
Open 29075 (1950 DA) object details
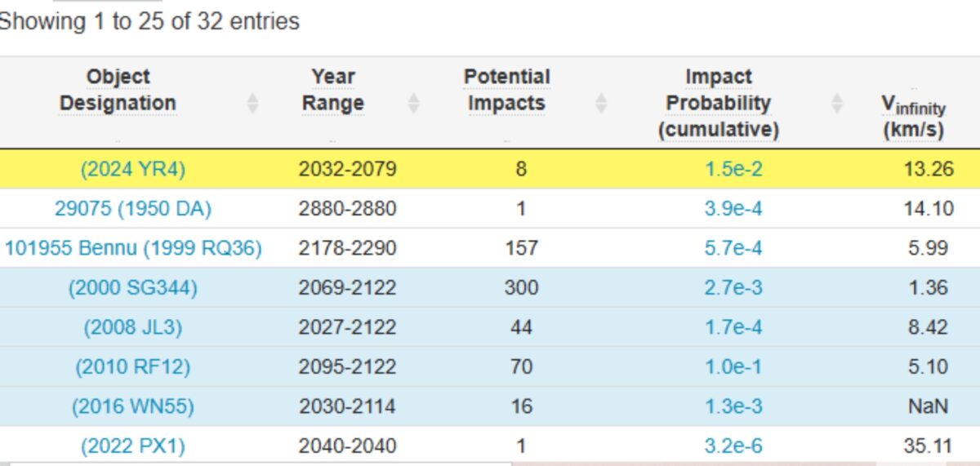tap(133, 209)
